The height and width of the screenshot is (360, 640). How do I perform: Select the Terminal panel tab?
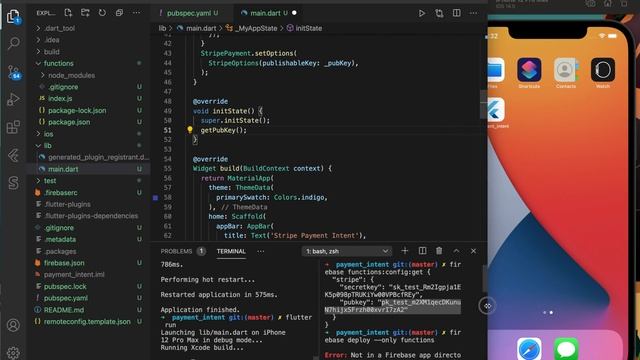[231, 251]
